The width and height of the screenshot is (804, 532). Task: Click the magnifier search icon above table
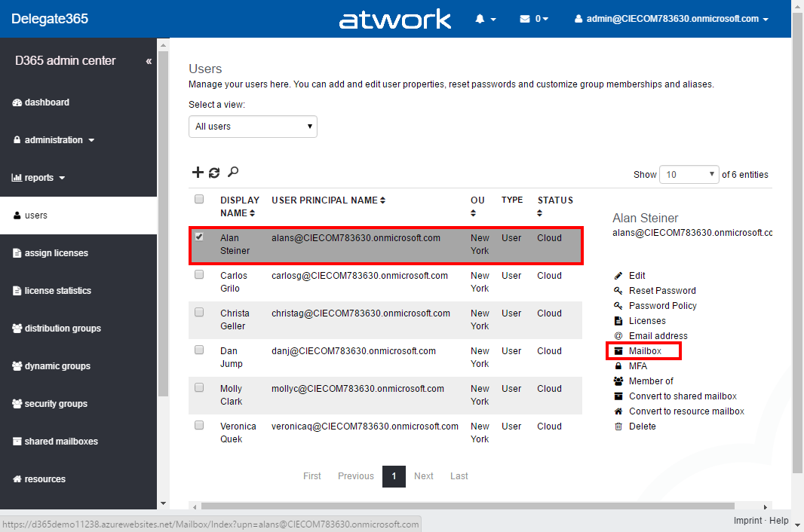[233, 173]
